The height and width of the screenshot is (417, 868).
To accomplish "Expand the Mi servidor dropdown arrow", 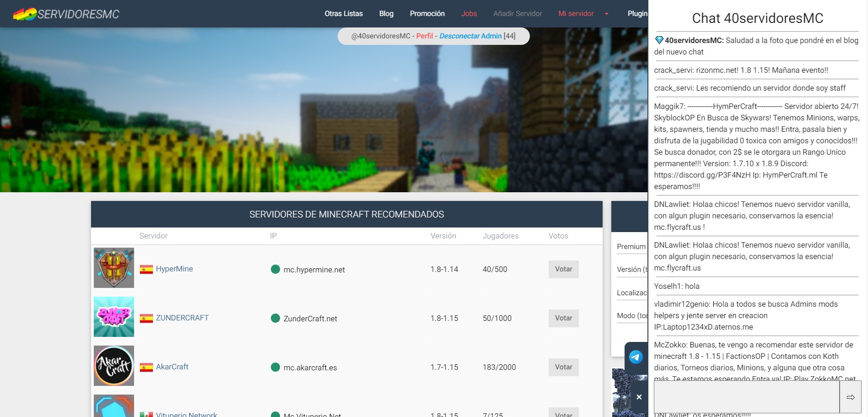I will (x=607, y=14).
